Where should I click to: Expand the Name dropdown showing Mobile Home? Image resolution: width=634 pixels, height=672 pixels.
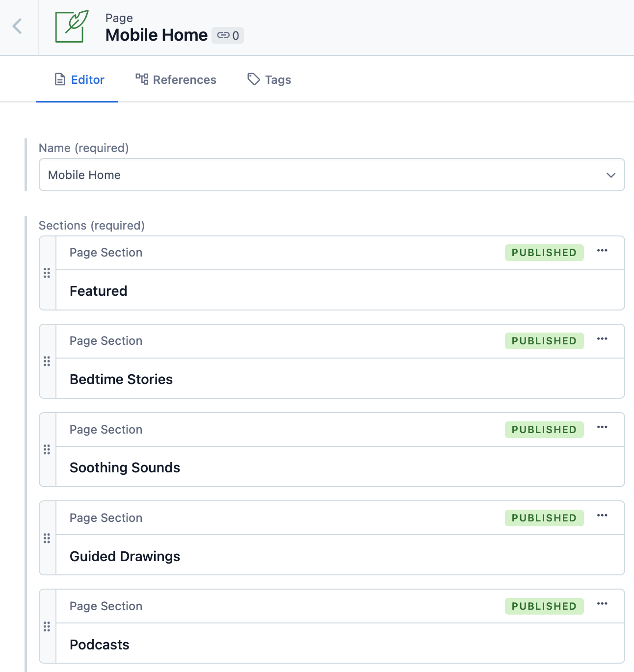(x=332, y=175)
